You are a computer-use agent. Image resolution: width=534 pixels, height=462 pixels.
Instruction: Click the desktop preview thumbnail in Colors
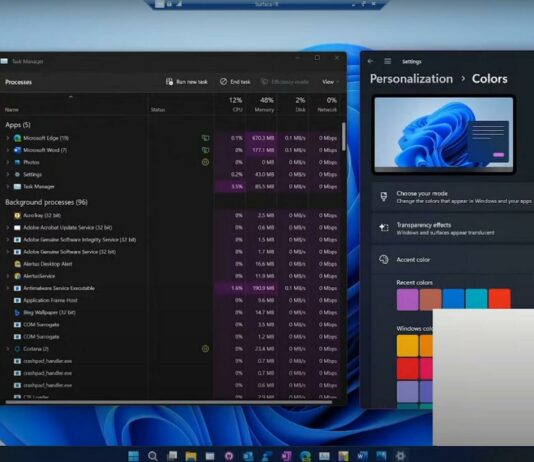[444, 135]
